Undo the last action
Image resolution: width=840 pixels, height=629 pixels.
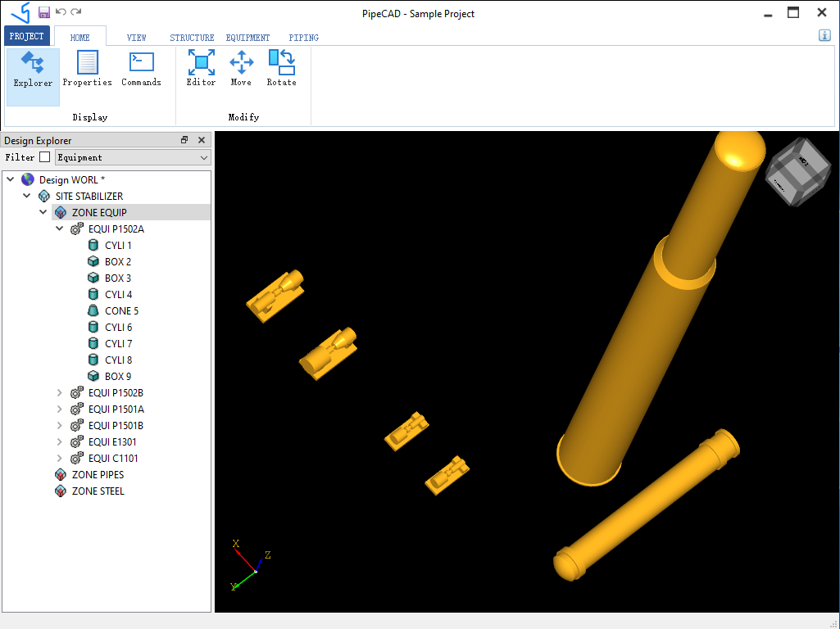tap(61, 11)
